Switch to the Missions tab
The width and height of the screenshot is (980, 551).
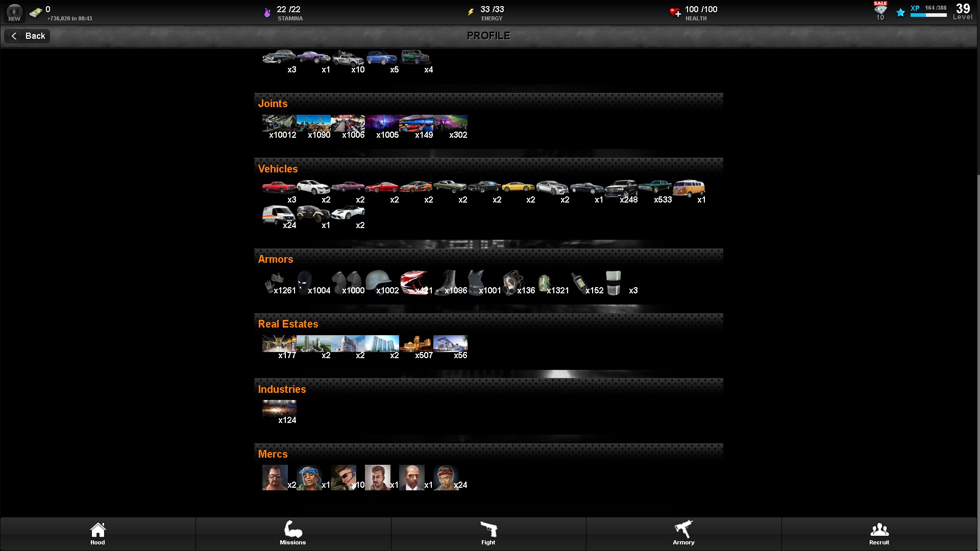pos(293,534)
